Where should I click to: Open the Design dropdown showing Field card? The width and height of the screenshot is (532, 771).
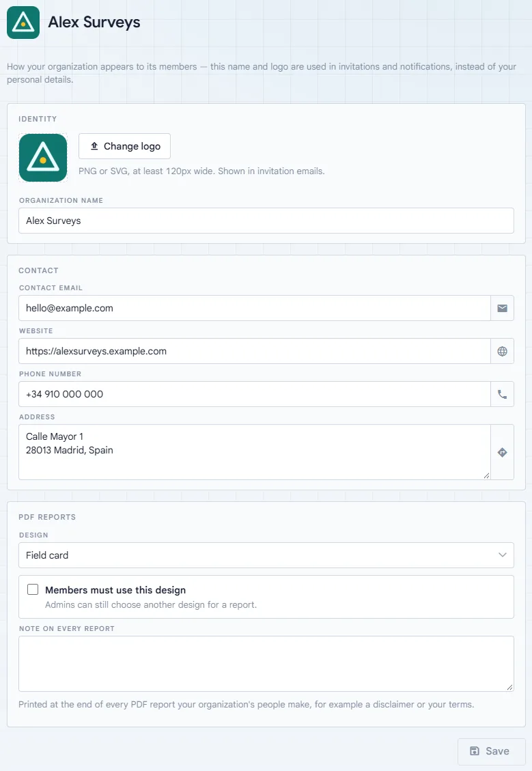266,555
